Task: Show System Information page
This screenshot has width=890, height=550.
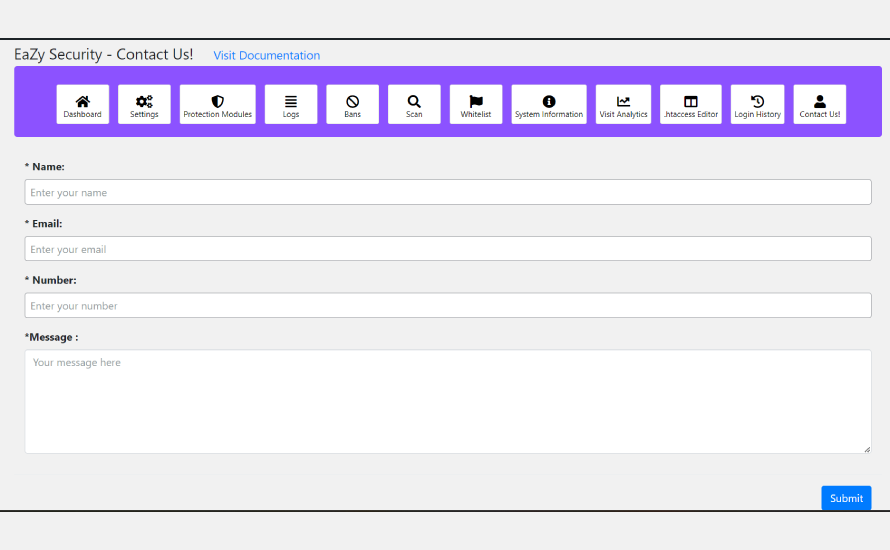Action: 549,104
